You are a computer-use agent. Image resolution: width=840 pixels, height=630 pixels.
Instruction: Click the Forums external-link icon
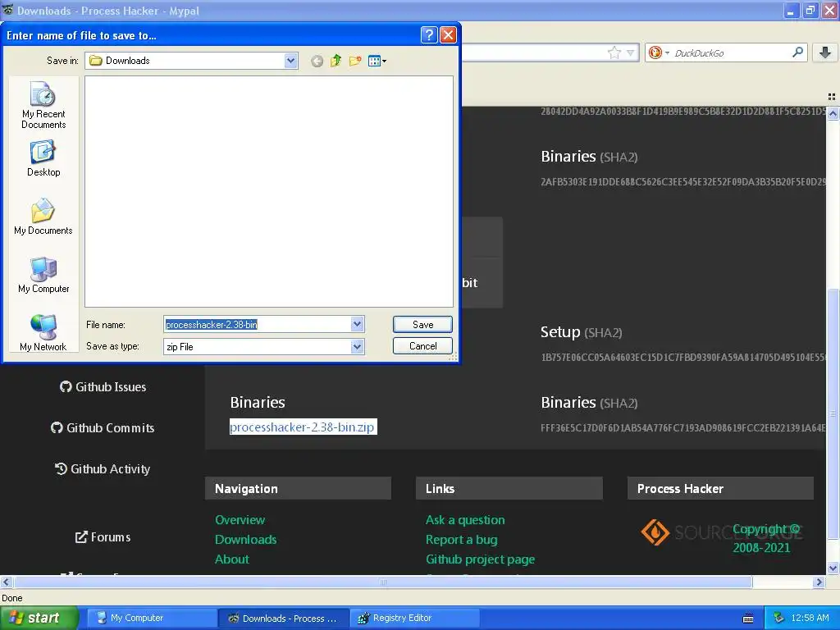pyautogui.click(x=81, y=536)
